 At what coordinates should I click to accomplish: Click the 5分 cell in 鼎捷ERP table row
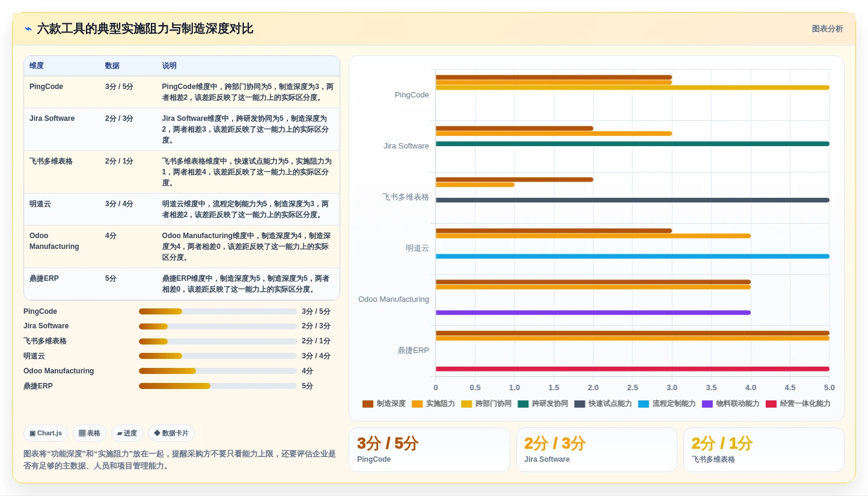[x=111, y=278]
